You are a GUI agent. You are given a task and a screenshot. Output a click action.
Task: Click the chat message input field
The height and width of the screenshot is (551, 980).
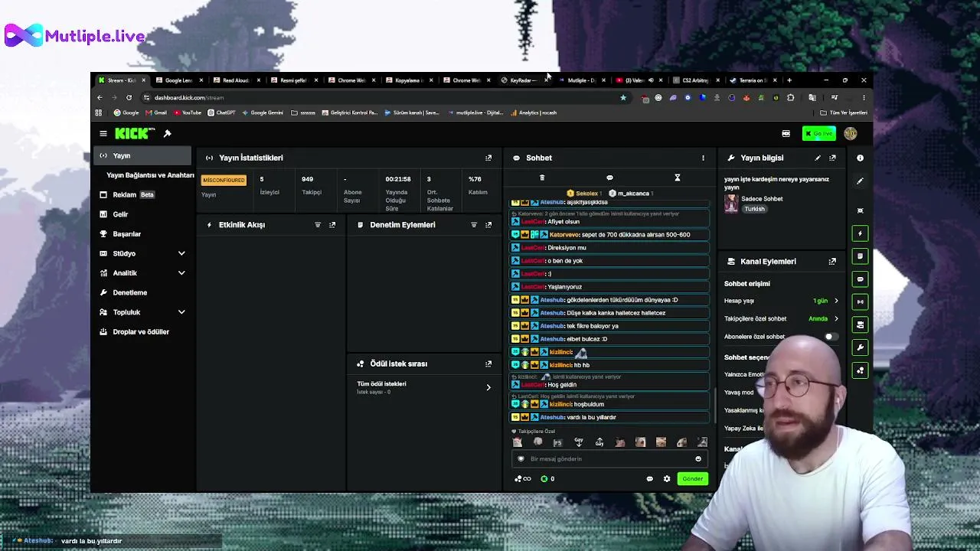point(609,459)
